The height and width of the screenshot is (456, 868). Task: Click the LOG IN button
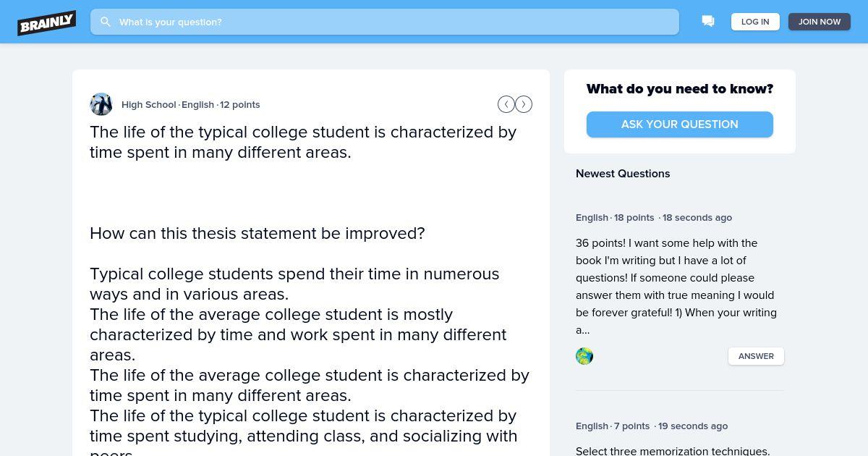(755, 22)
